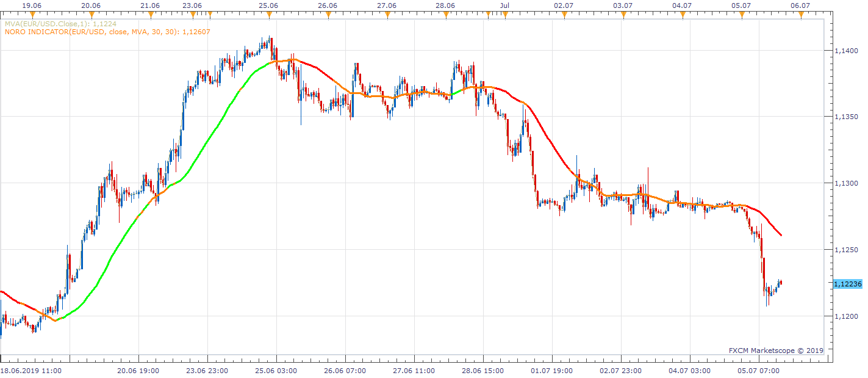This screenshot has height=378, width=868.
Task: Click the 26.06 07:00 time axis label
Action: (346, 371)
